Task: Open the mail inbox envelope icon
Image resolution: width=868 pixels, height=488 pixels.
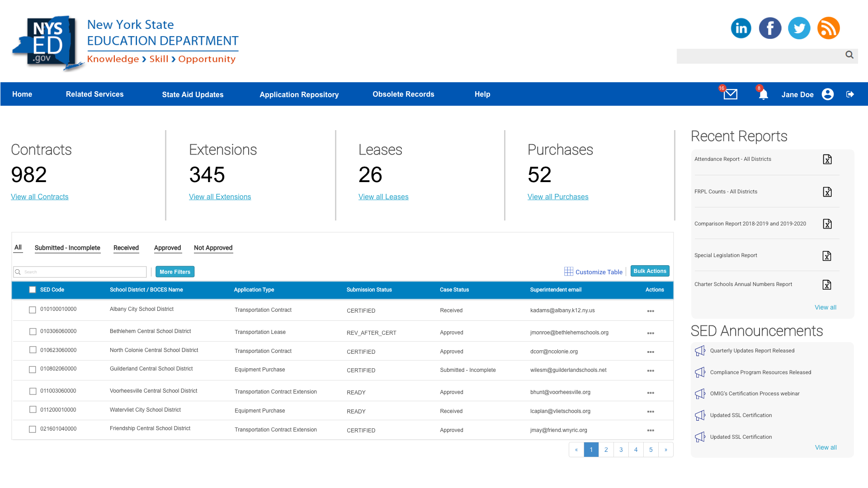Action: pyautogui.click(x=730, y=94)
